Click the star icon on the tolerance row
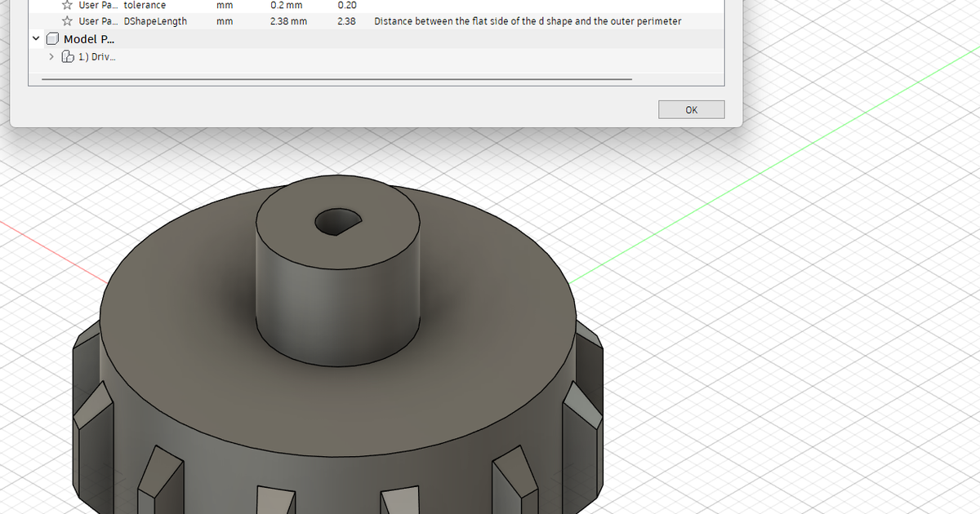This screenshot has height=514, width=980. point(66,5)
